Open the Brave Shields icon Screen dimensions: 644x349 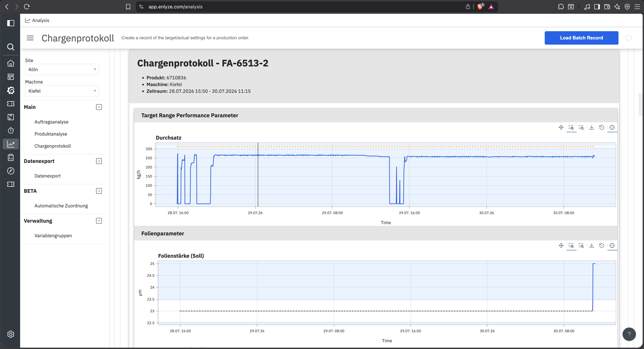(480, 7)
